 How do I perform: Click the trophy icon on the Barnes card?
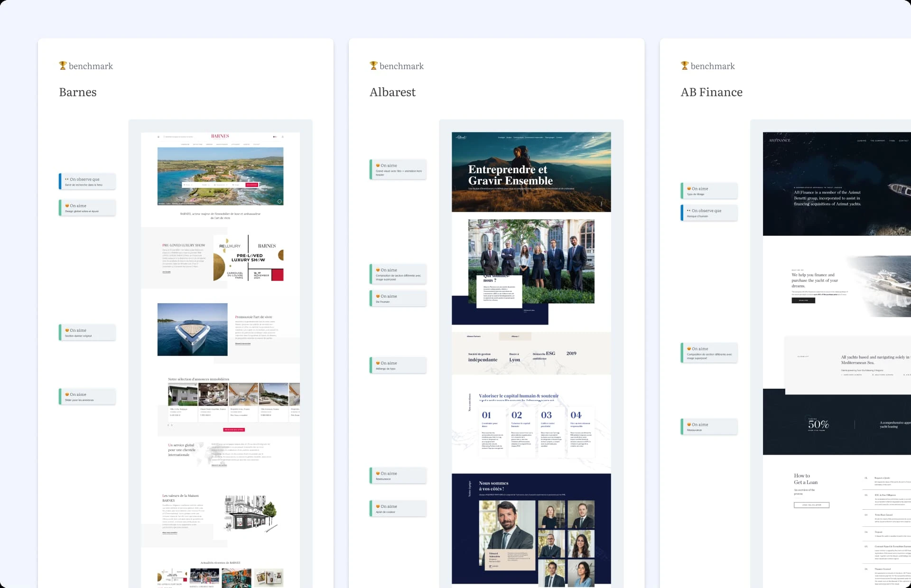[x=63, y=65]
